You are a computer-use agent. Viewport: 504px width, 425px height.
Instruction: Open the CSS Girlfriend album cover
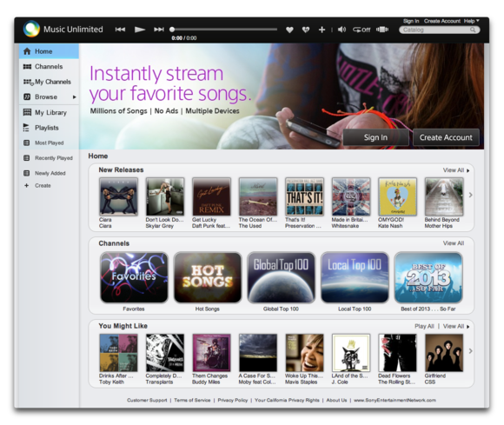point(444,353)
